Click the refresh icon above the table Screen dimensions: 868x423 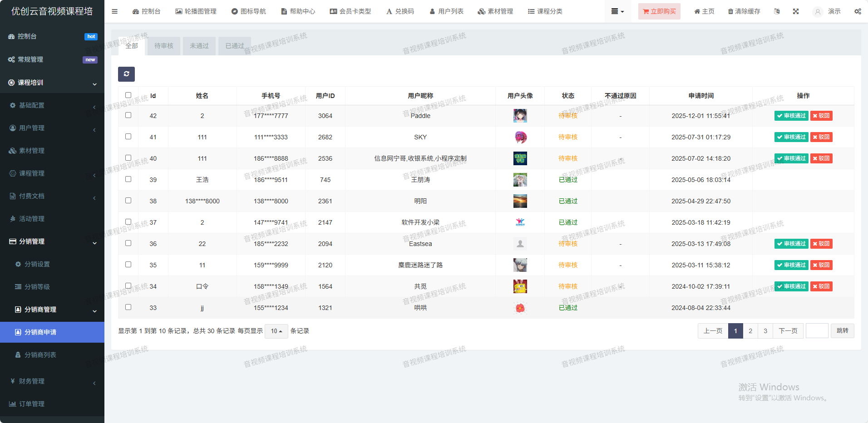(x=126, y=74)
